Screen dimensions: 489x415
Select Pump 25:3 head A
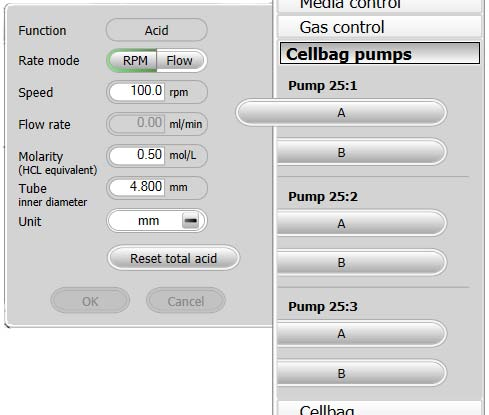pos(361,333)
